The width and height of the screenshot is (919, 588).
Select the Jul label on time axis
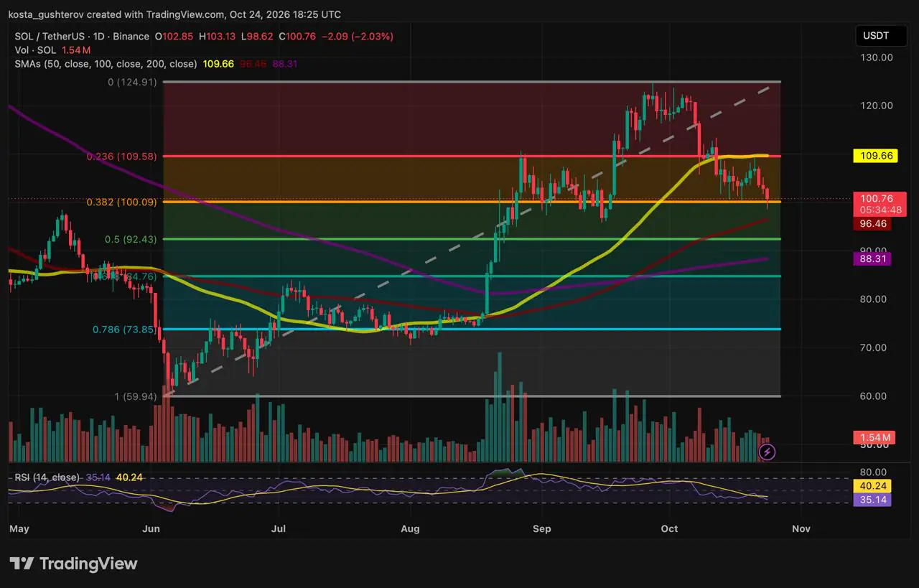pyautogui.click(x=279, y=528)
